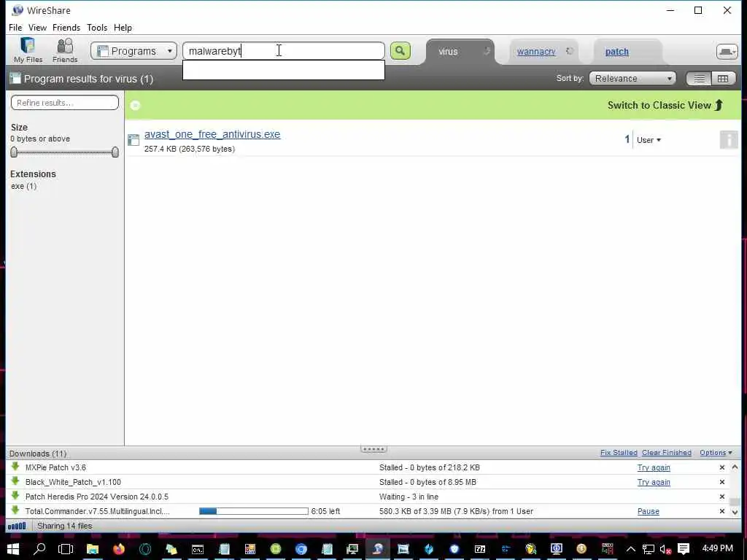Open the Friends panel

click(65, 50)
